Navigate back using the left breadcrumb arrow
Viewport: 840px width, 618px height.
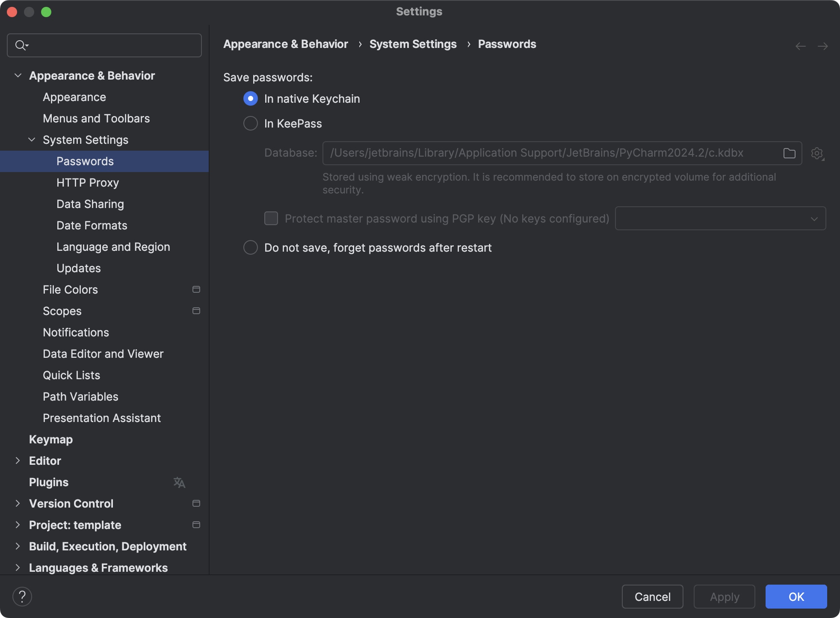800,46
